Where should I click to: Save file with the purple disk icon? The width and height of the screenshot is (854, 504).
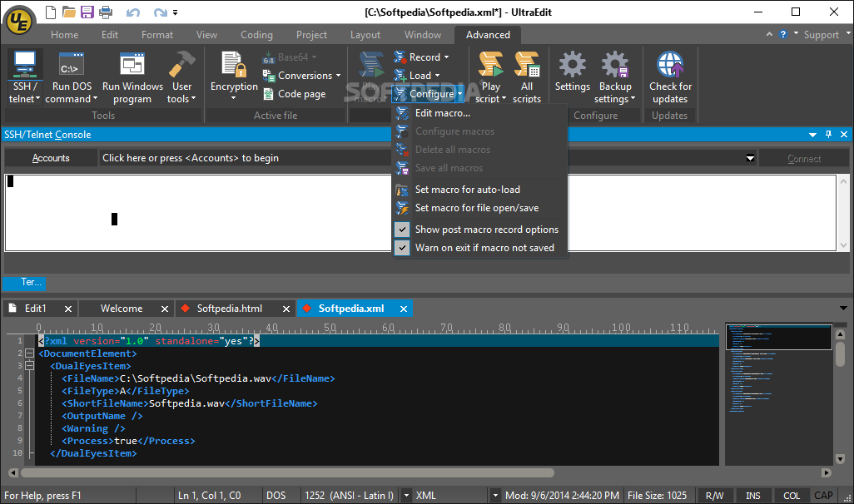coord(87,12)
